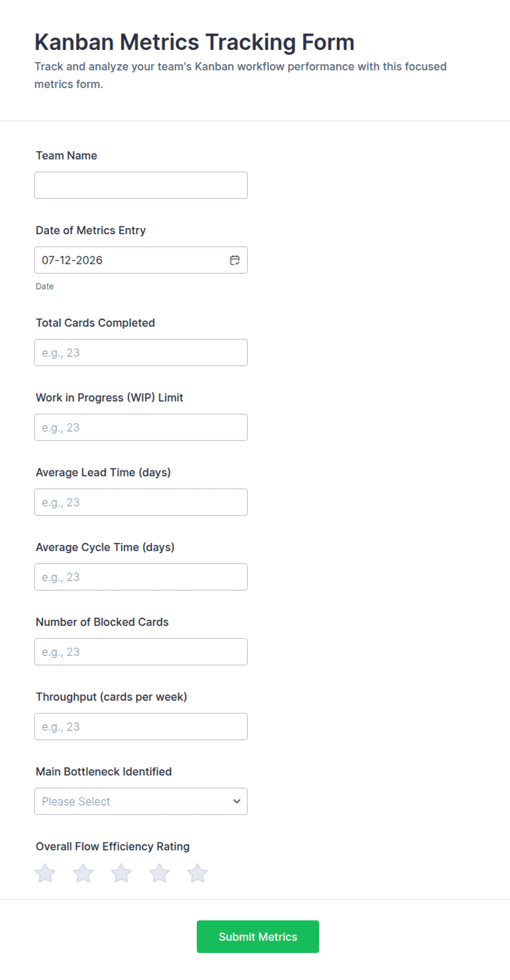Click the Kanban Metrics Tracking Form heading
Viewport: 510px width, 980px height.
[x=195, y=42]
